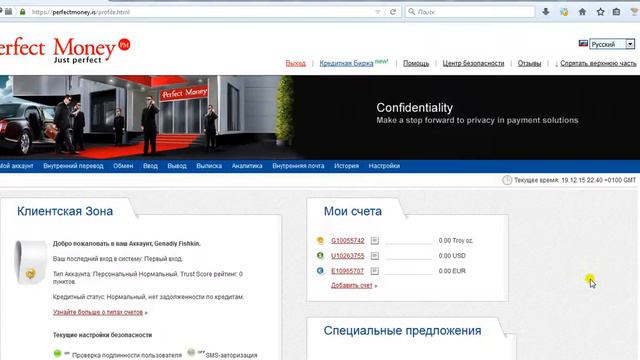The width and height of the screenshot is (640, 360).
Task: Open the browser downloads arrow icon
Action: click(x=546, y=12)
